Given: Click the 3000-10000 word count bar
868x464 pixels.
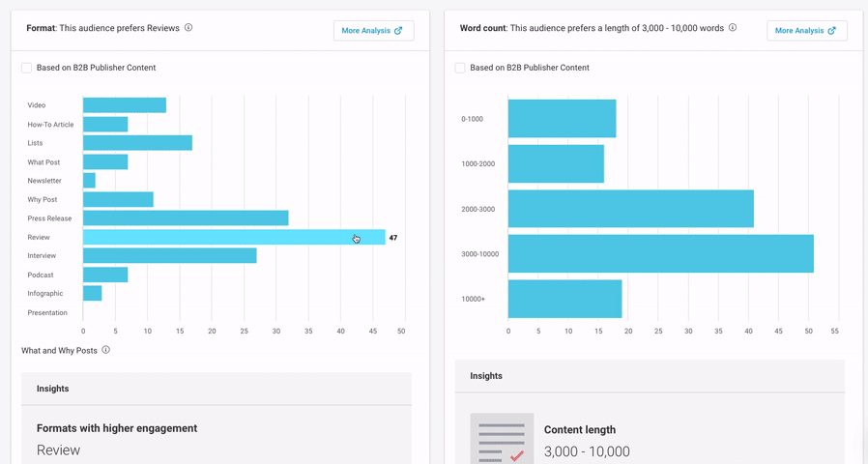Looking at the screenshot, I should coord(660,254).
